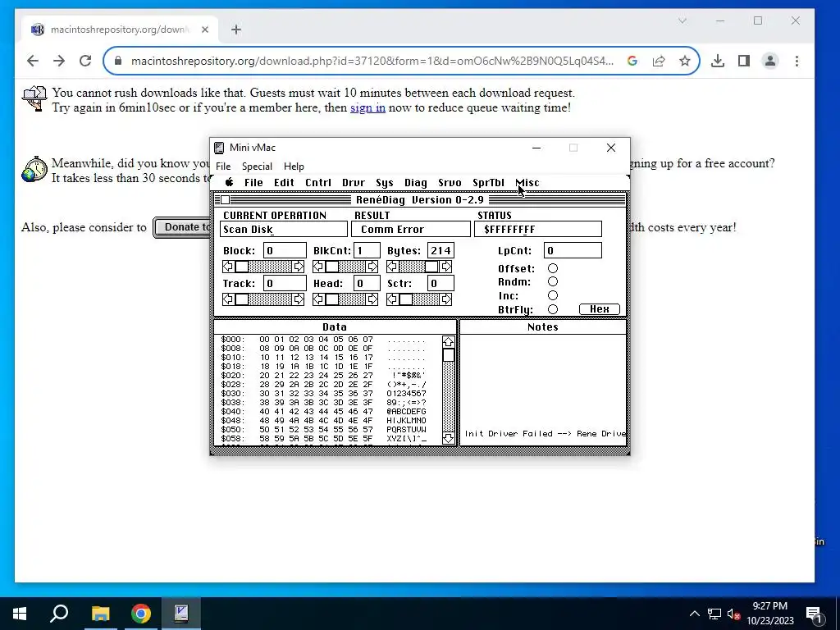Click the Bytes input field
This screenshot has height=630, width=840.
click(x=441, y=250)
